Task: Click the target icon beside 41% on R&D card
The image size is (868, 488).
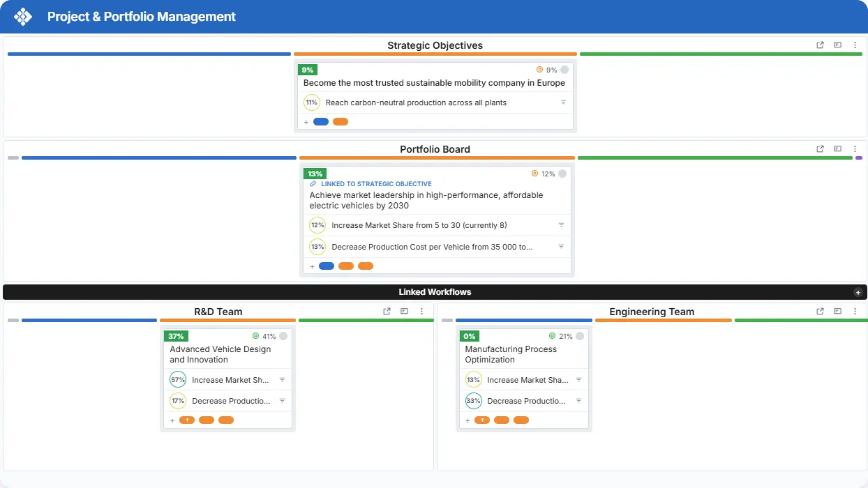Action: tap(256, 336)
